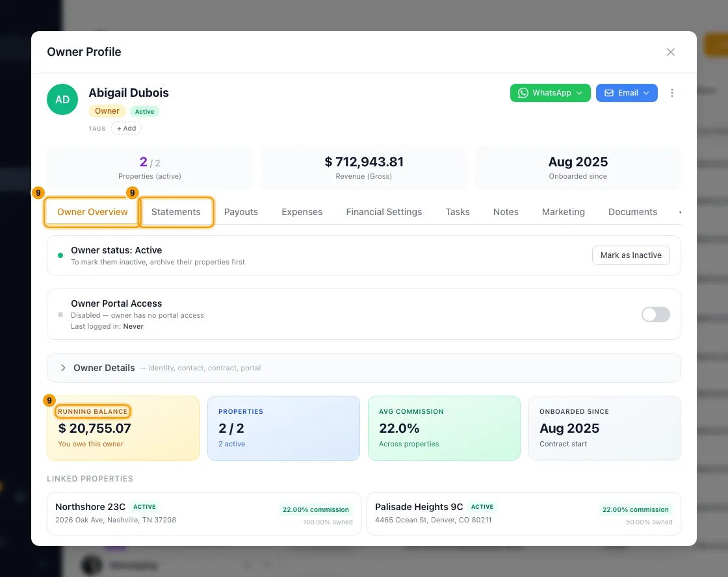Click the Mark as Inactive button
The image size is (728, 577).
[630, 255]
